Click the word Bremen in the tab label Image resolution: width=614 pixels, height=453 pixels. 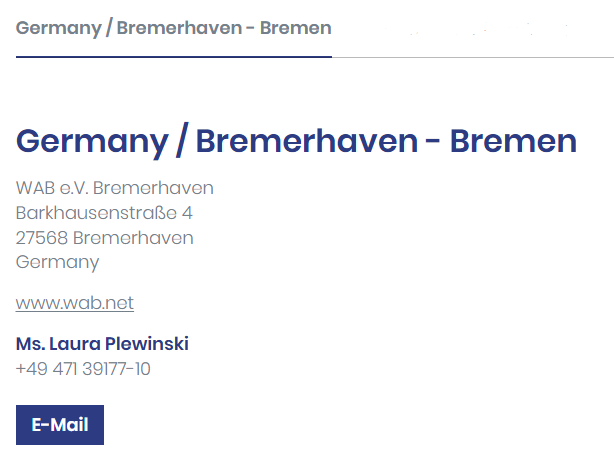click(295, 28)
